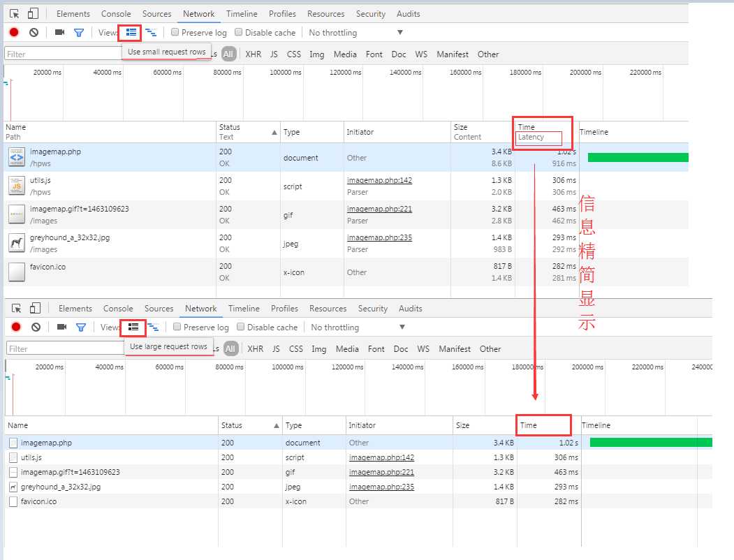Sort by Status column in upper table
This screenshot has width=734, height=560.
point(248,132)
